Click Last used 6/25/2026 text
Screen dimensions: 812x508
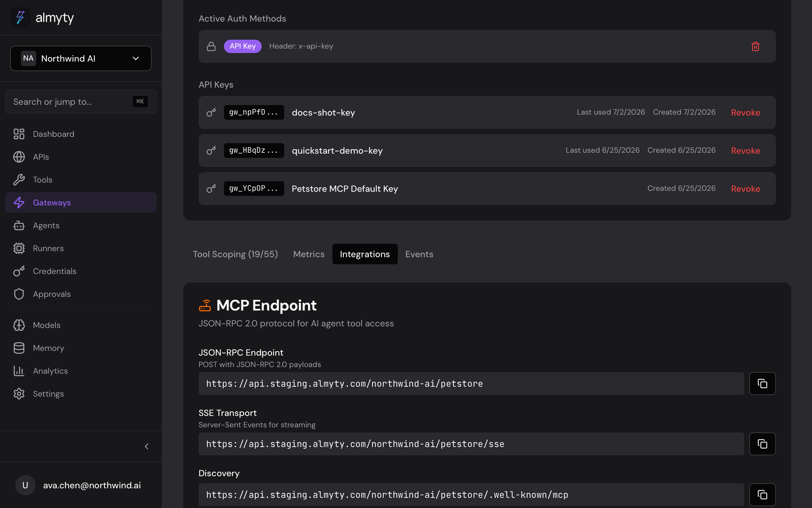tap(603, 150)
